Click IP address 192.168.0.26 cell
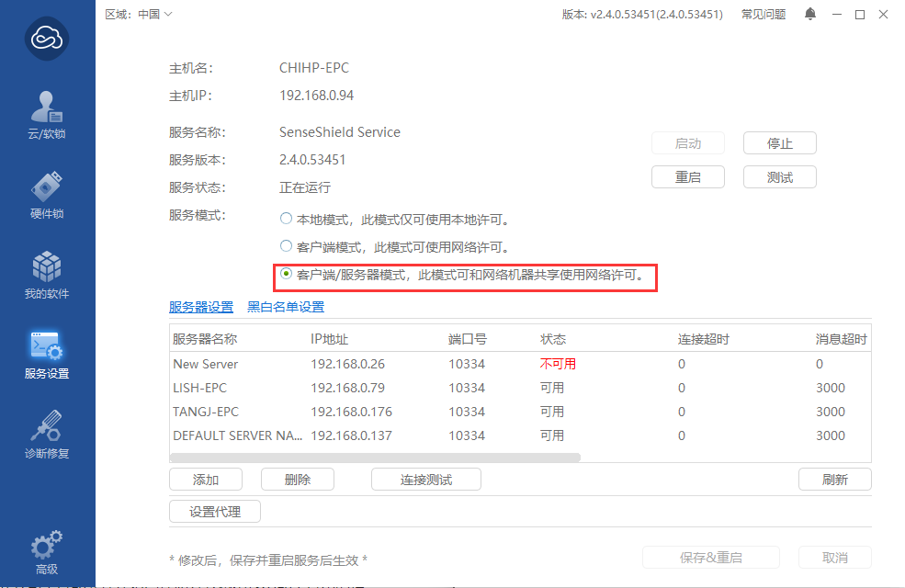 click(347, 364)
